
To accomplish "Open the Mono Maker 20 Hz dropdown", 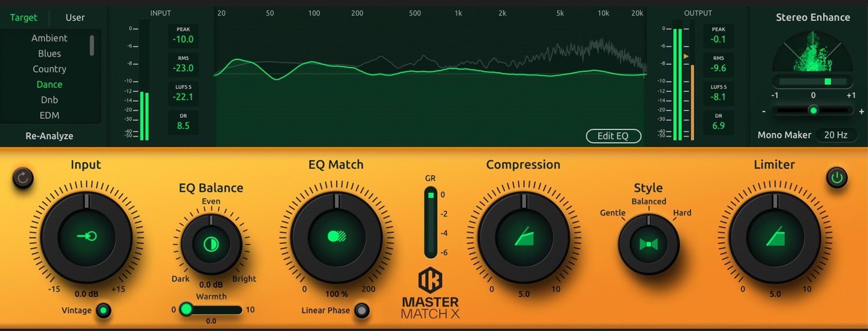I will 836,135.
